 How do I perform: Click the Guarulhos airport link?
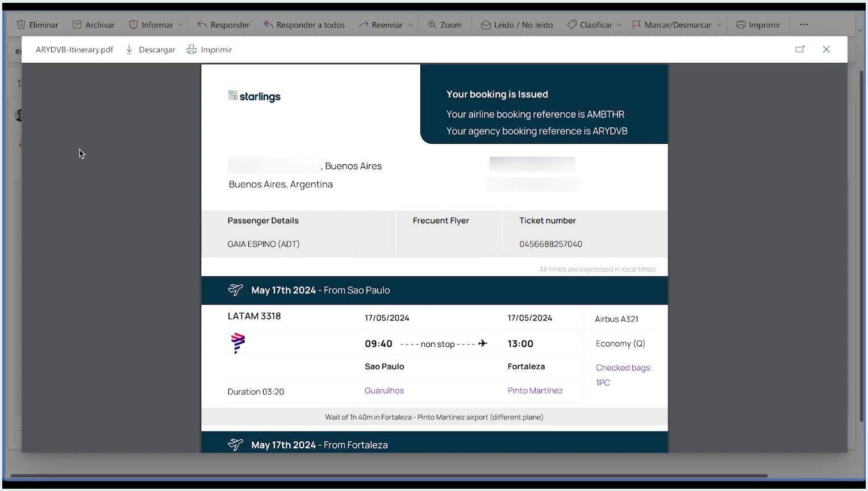tap(384, 390)
